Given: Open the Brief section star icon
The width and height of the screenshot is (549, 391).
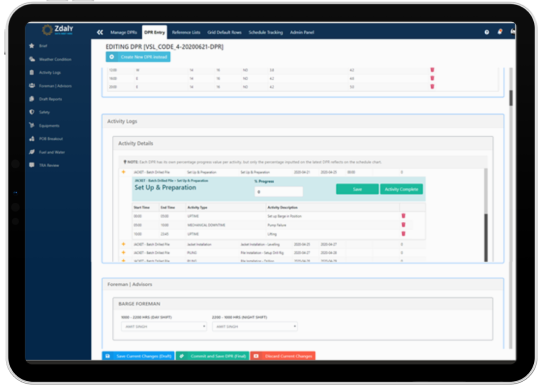Looking at the screenshot, I should (x=32, y=46).
